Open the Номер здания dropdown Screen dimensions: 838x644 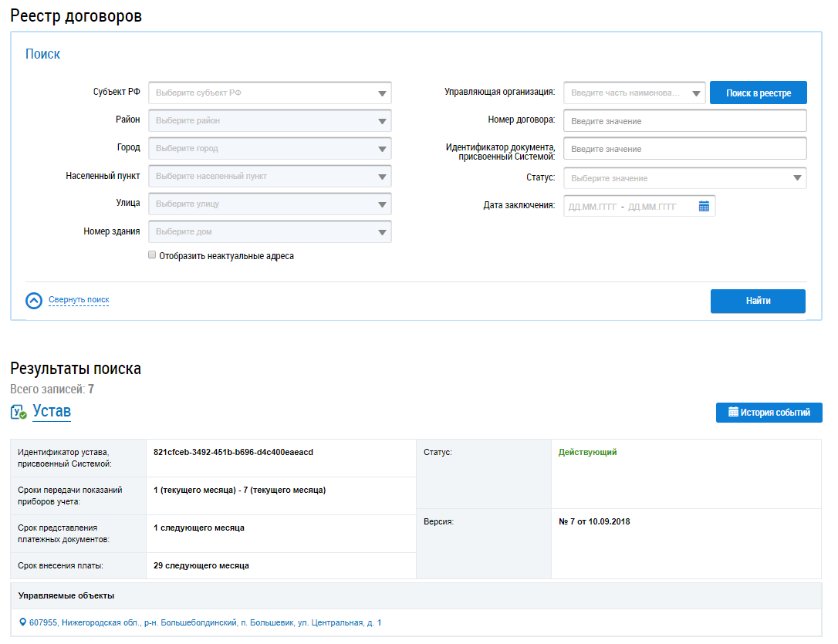coord(269,232)
